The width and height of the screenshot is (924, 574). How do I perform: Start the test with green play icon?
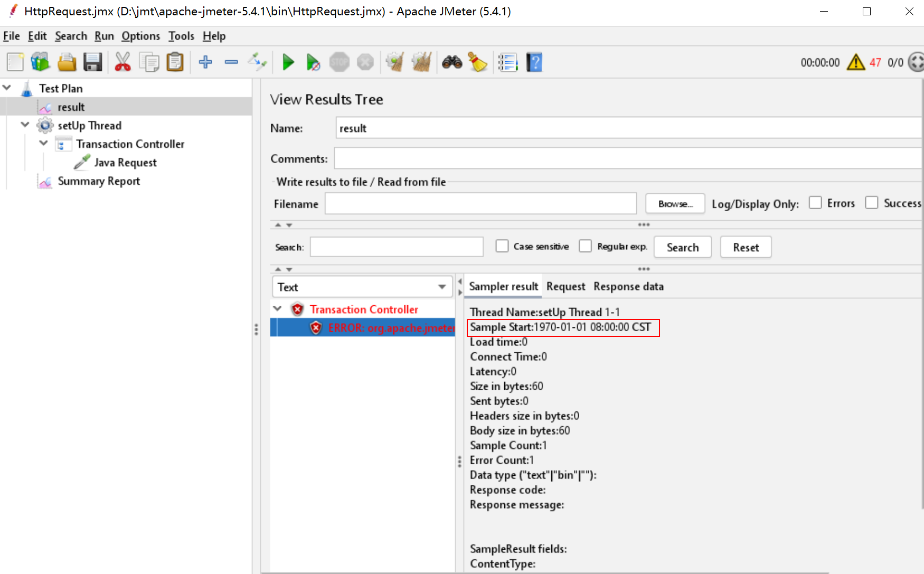[x=288, y=62]
